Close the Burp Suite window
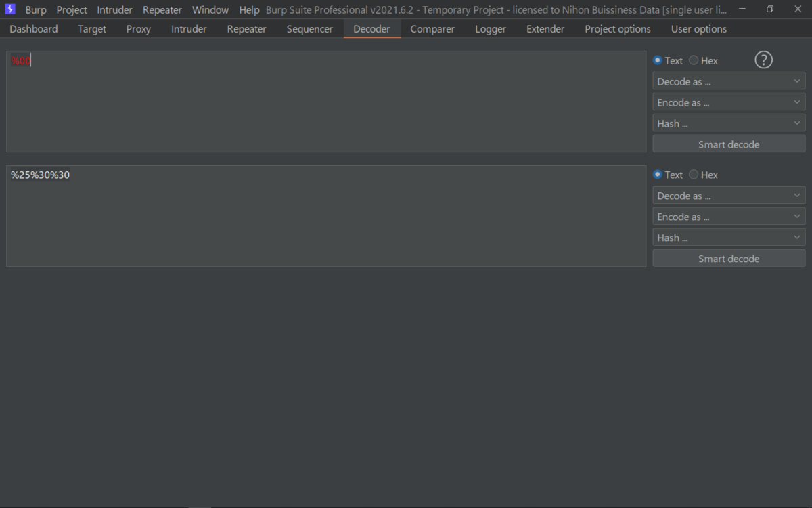The image size is (812, 508). pyautogui.click(x=798, y=9)
